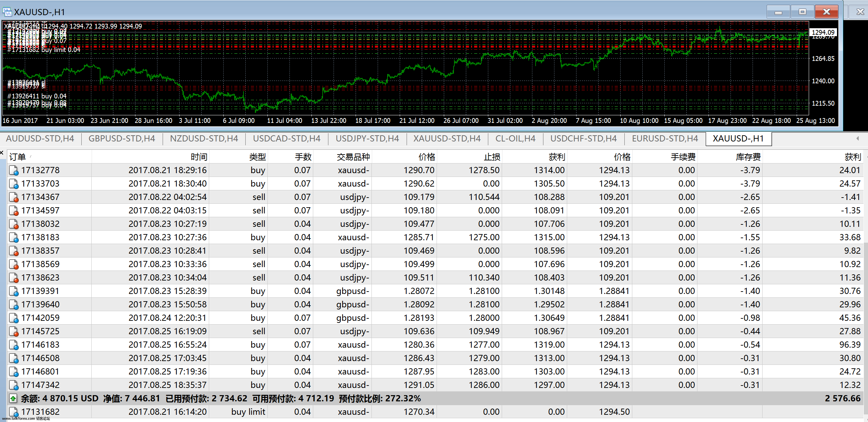Sort by the 库存费 column header
This screenshot has height=422, width=868.
730,157
